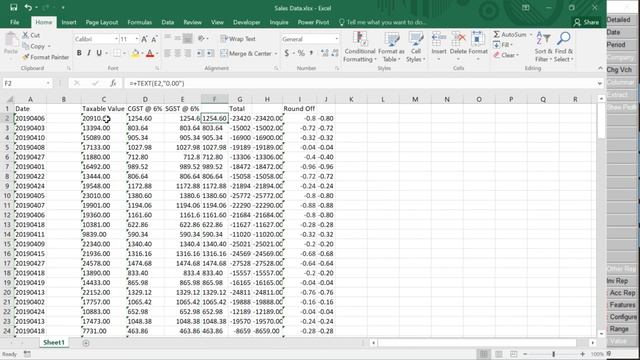The width and height of the screenshot is (640, 360).
Task: Apply Percent Style number format
Action: (x=301, y=53)
